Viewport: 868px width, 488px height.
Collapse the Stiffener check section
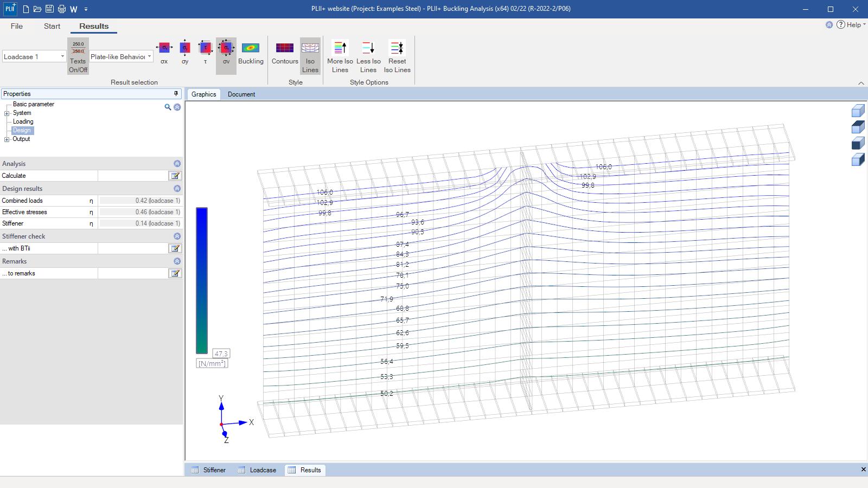pyautogui.click(x=177, y=236)
